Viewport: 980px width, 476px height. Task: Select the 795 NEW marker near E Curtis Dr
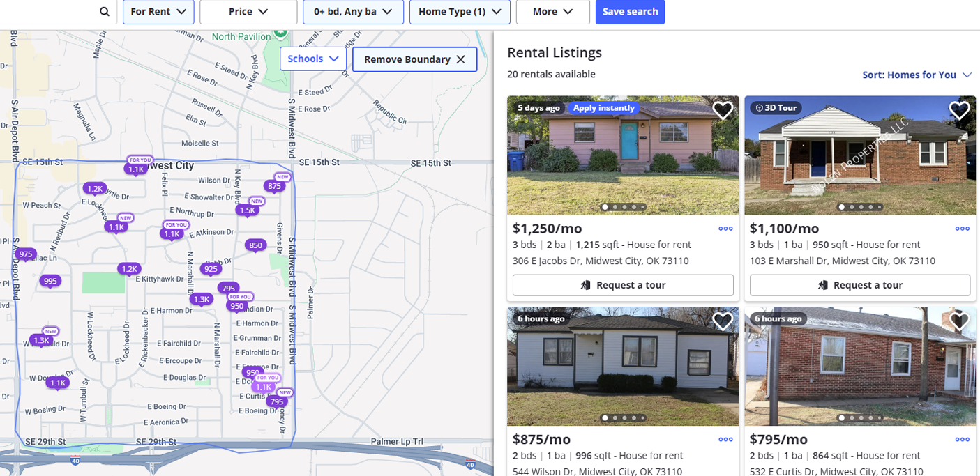(x=277, y=401)
